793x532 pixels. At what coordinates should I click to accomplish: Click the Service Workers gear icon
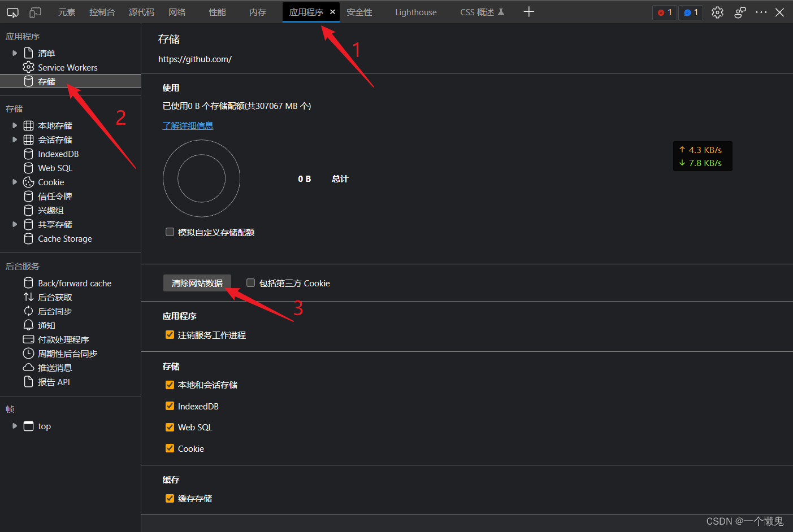click(x=28, y=67)
